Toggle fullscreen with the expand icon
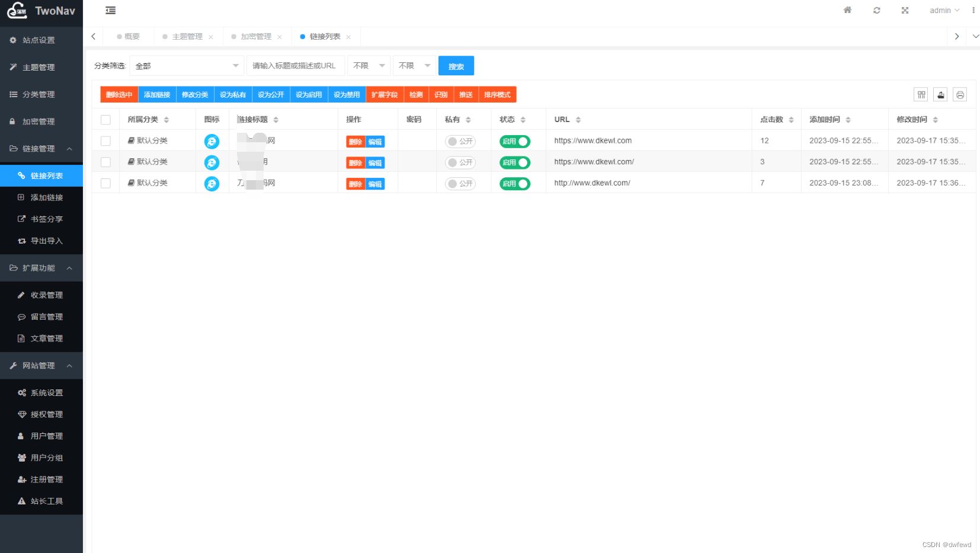980x553 pixels. 905,10
